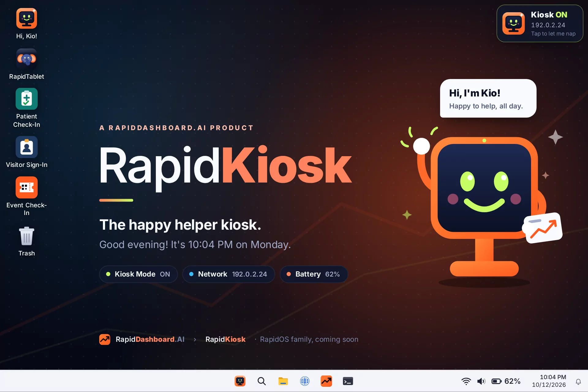The image size is (588, 392).
Task: Launch the web browser globe icon
Action: pos(305,381)
